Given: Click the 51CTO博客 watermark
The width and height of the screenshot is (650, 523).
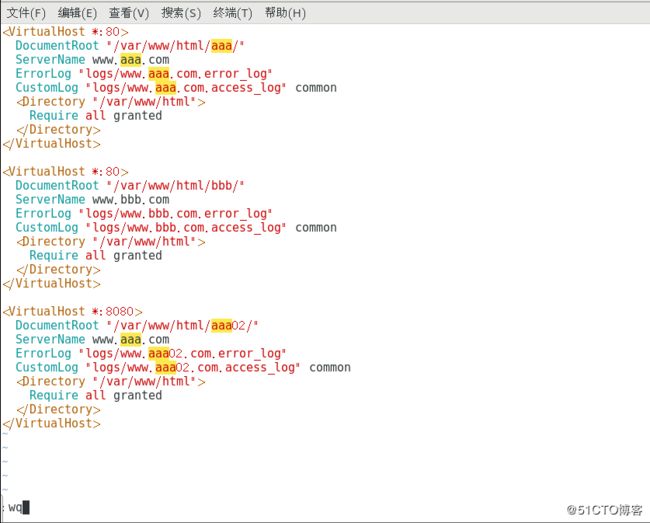Looking at the screenshot, I should [x=604, y=510].
